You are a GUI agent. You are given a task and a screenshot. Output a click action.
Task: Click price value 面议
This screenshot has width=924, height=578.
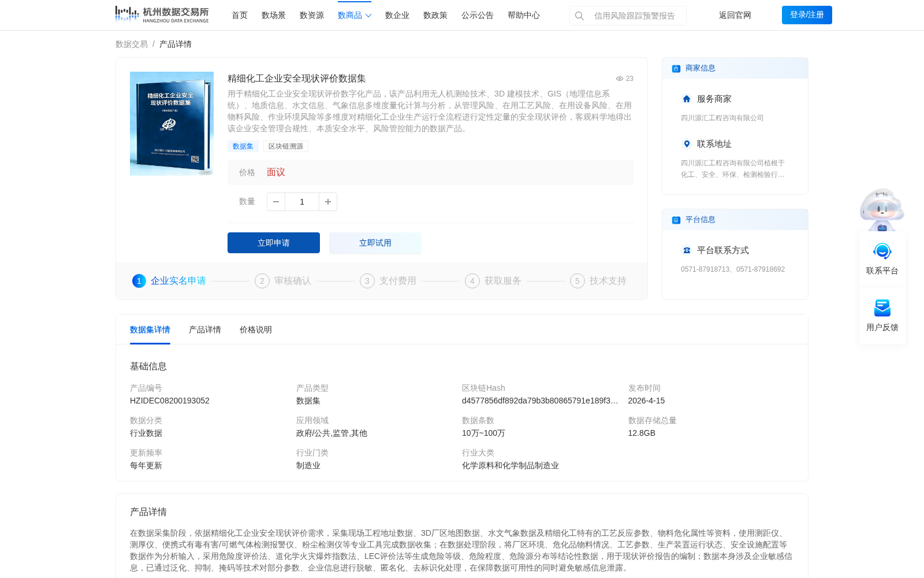[x=276, y=172]
